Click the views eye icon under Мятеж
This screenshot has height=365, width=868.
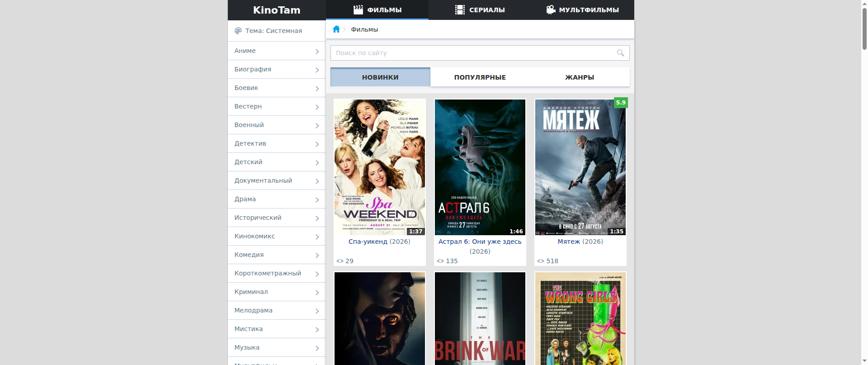(541, 261)
